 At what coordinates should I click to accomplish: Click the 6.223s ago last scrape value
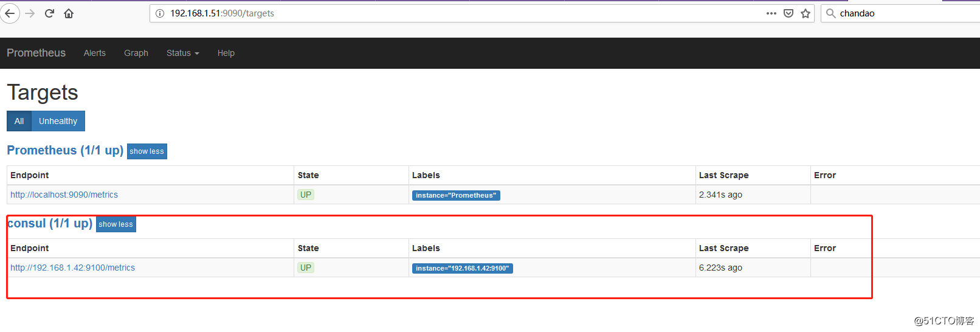pyautogui.click(x=720, y=268)
